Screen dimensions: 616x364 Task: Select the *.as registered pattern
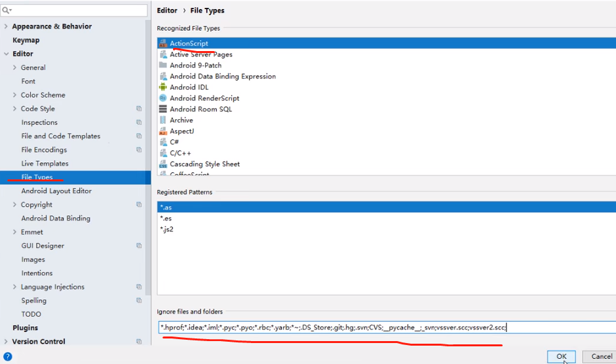[x=387, y=208]
